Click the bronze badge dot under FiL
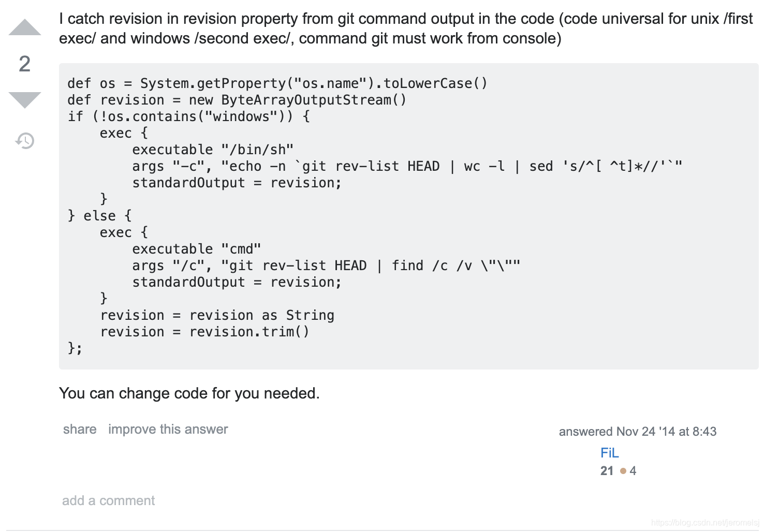 [623, 471]
